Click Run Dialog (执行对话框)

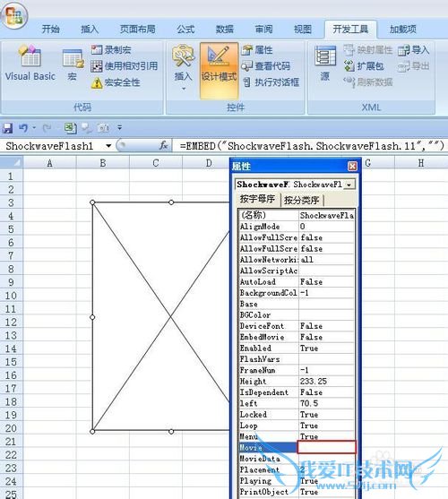271,82
